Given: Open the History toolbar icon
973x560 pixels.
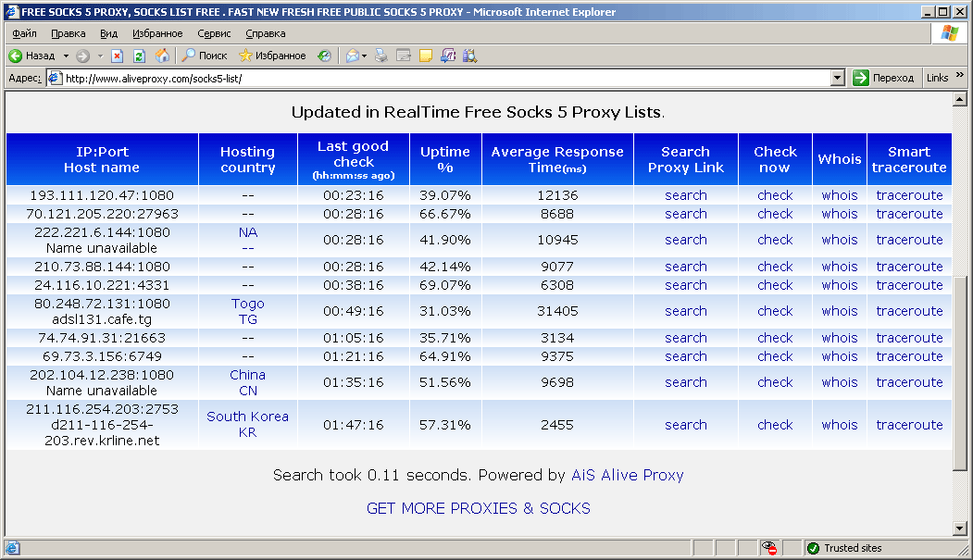Looking at the screenshot, I should point(324,56).
